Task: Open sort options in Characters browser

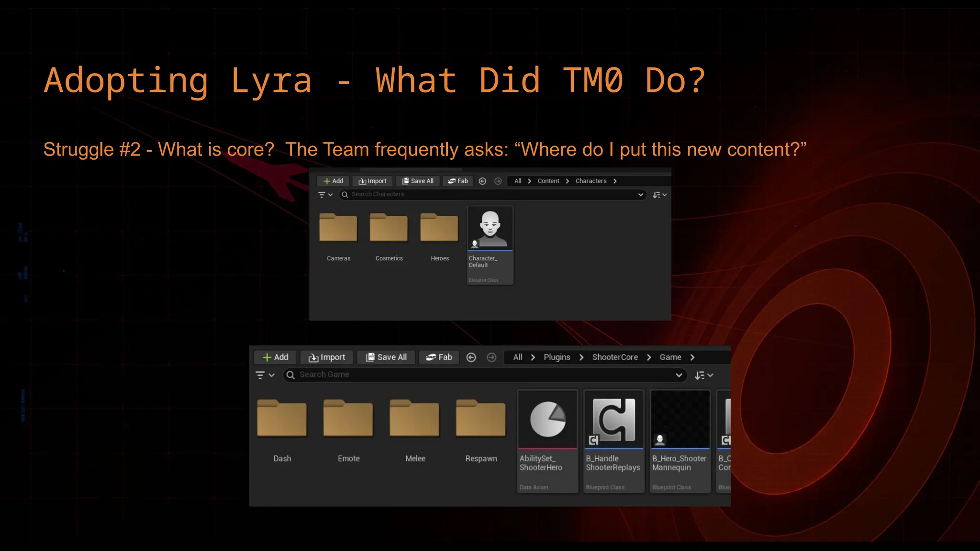Action: [x=660, y=195]
